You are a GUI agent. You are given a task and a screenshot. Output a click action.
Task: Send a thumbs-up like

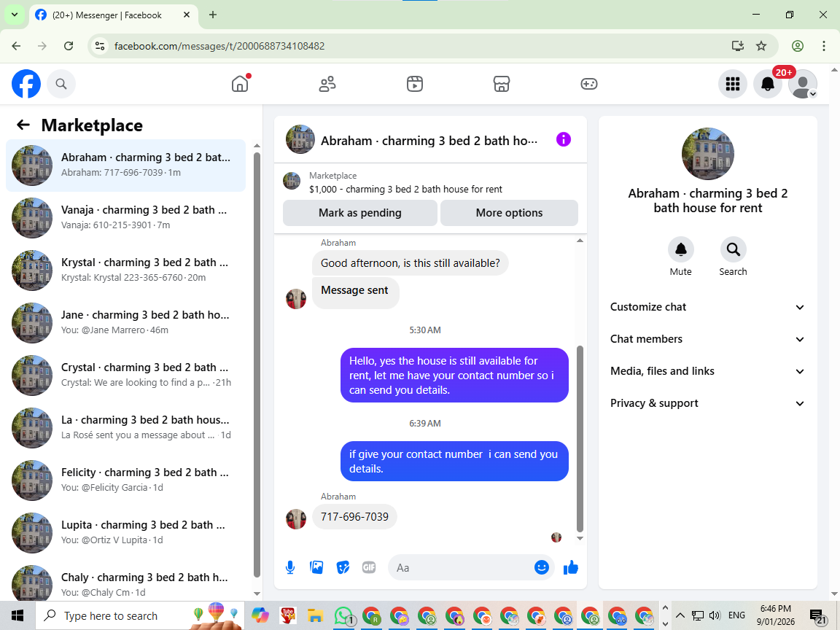571,567
